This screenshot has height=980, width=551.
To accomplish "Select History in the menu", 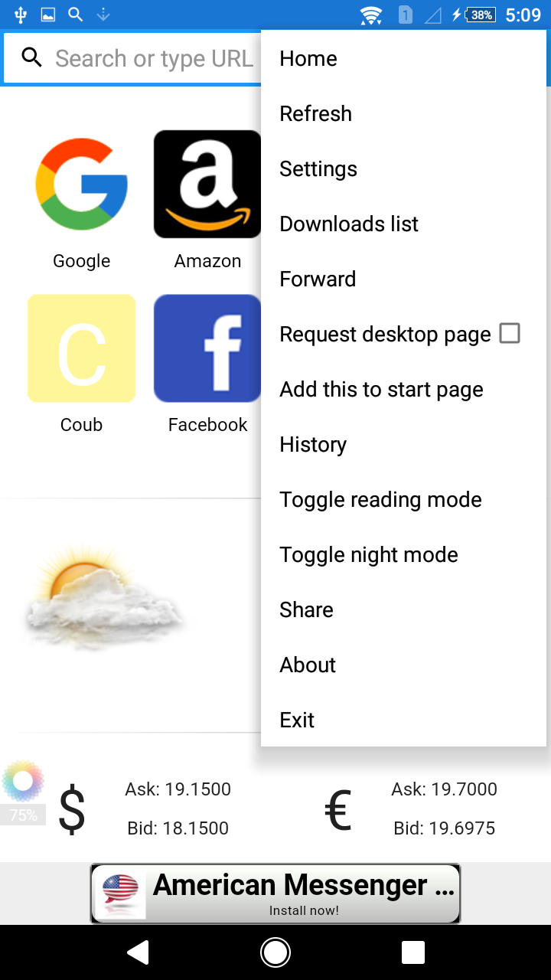I will click(313, 445).
